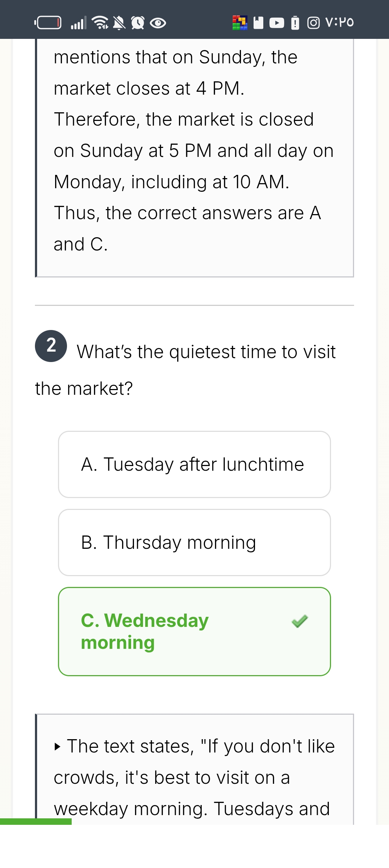Tap the Instagram notification icon

(x=313, y=23)
